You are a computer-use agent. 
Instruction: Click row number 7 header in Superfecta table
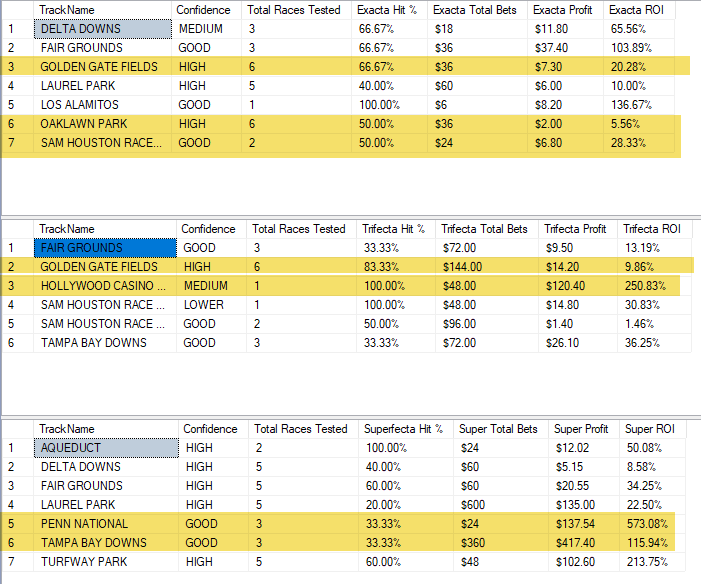(x=17, y=562)
